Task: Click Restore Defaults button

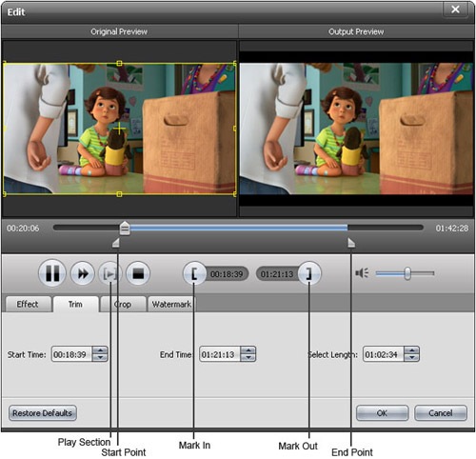Action: point(43,413)
